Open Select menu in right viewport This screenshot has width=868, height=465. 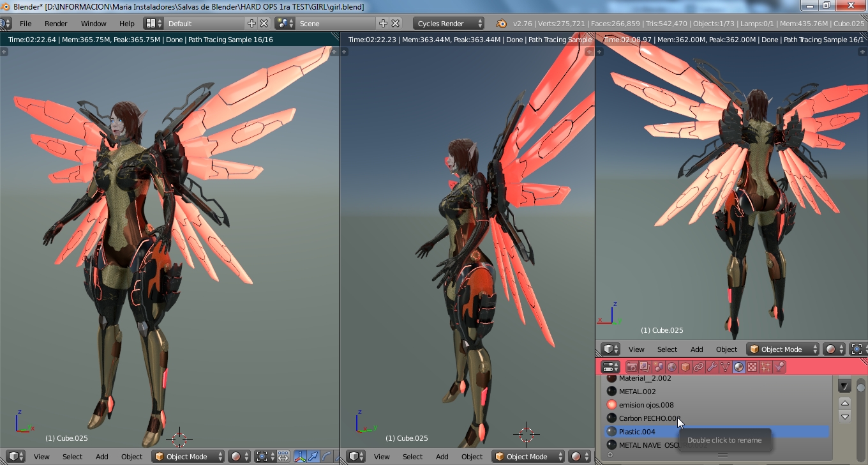coord(667,349)
